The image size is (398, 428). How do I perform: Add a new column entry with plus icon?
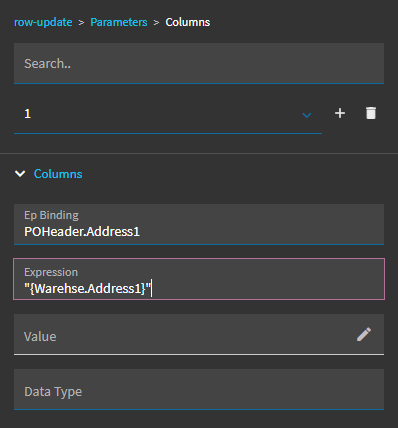point(340,113)
